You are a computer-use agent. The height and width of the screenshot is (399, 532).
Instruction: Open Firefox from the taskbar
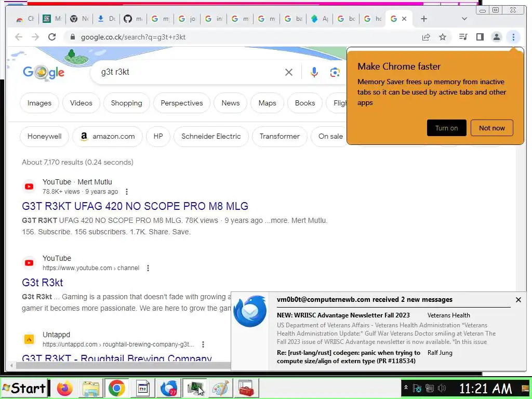[x=64, y=388]
